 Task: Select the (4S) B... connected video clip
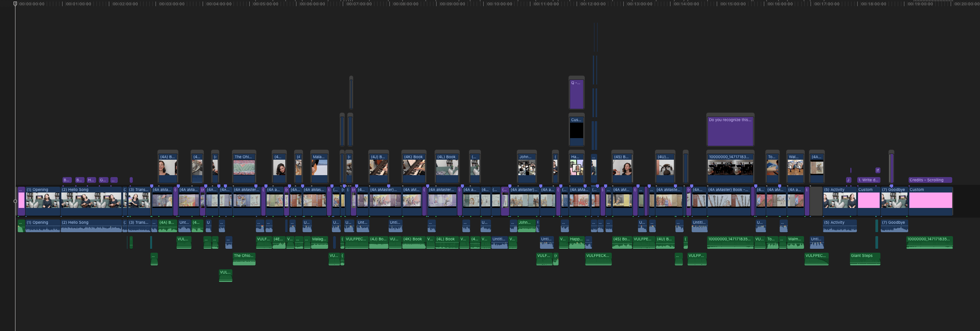click(622, 168)
